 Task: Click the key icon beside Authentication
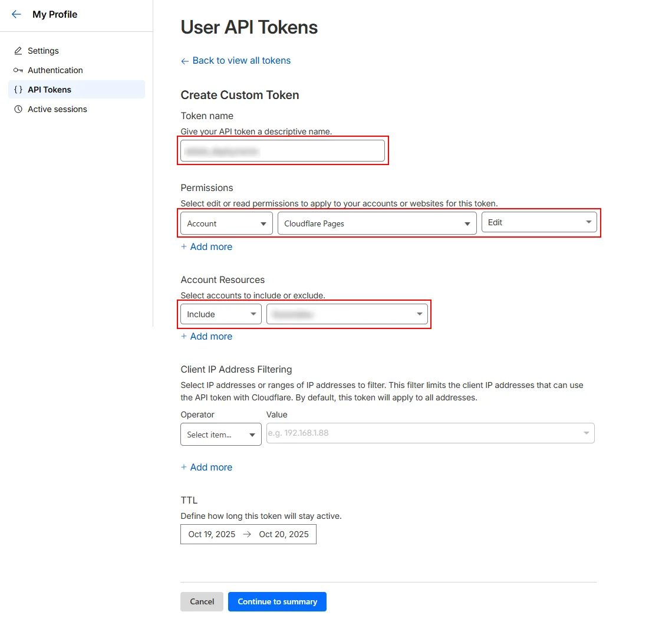click(19, 70)
